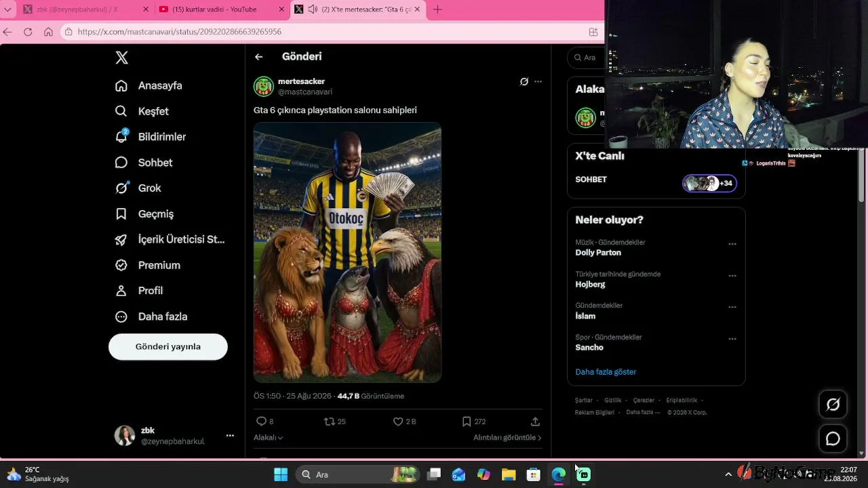
Task: Click the X logo in the sidebar
Action: click(x=122, y=58)
